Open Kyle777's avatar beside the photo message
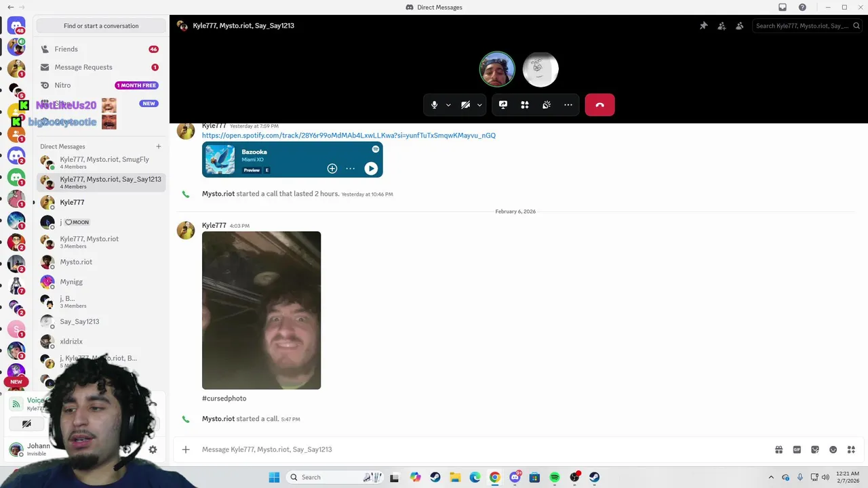Viewport: 868px width, 488px height. pyautogui.click(x=186, y=230)
